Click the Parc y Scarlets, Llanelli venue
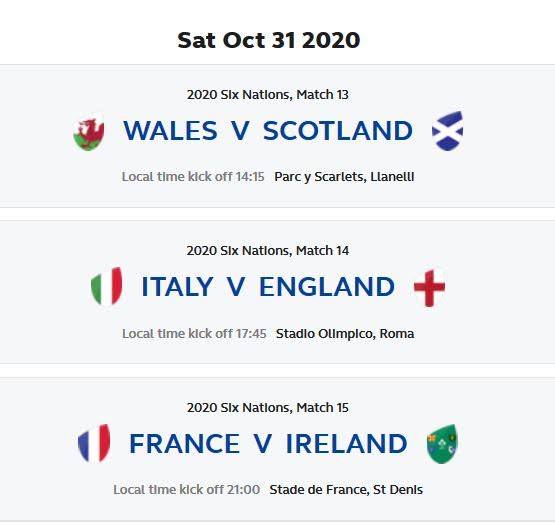The image size is (555, 523). tap(344, 177)
